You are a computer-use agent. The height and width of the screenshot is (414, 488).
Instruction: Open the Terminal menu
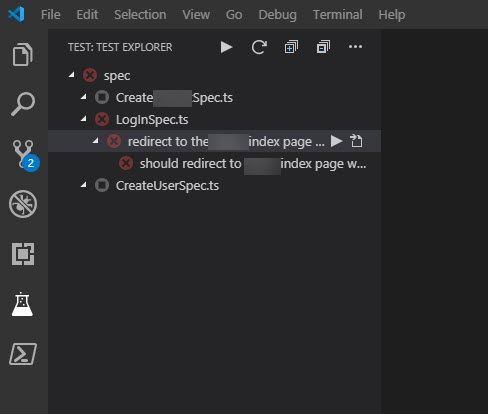click(x=337, y=15)
